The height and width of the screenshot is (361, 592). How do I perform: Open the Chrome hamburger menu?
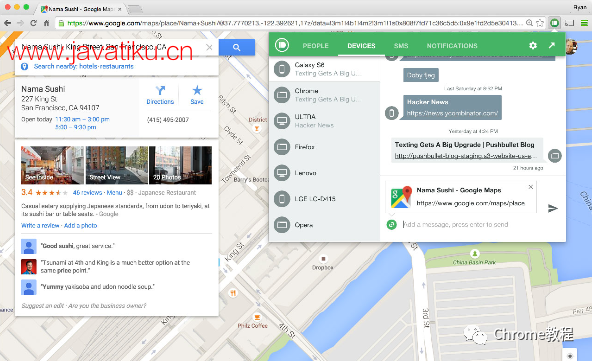coord(584,23)
